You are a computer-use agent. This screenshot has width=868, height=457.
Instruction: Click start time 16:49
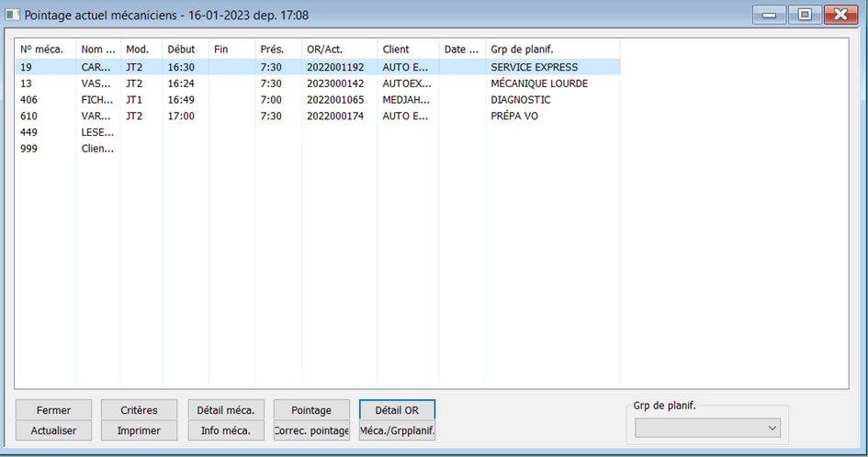click(x=181, y=100)
